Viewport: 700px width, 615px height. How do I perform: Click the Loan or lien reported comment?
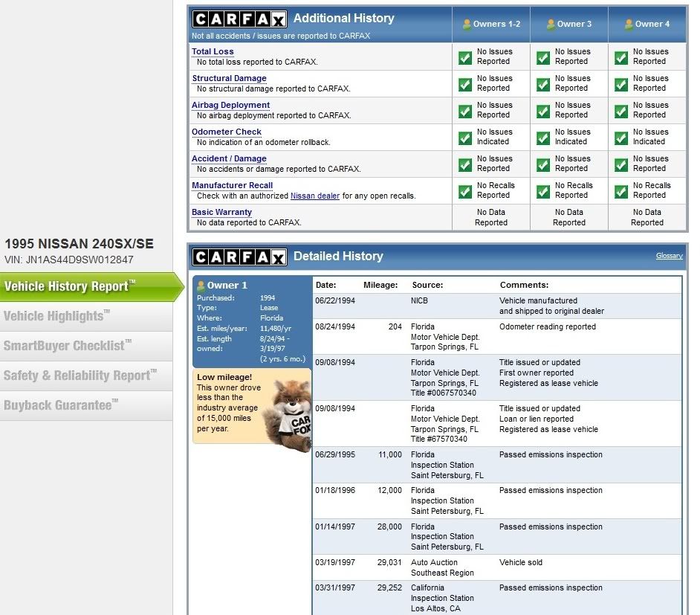coord(537,419)
